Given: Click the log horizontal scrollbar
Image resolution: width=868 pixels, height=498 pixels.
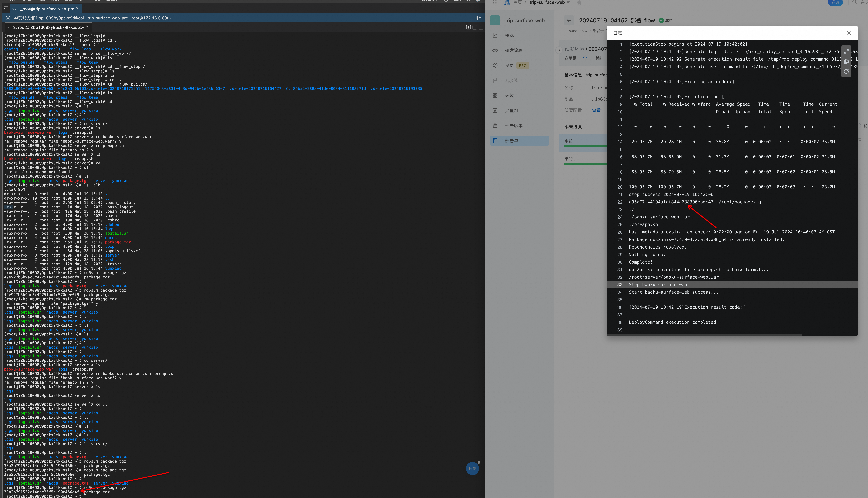Looking at the screenshot, I should (704, 335).
